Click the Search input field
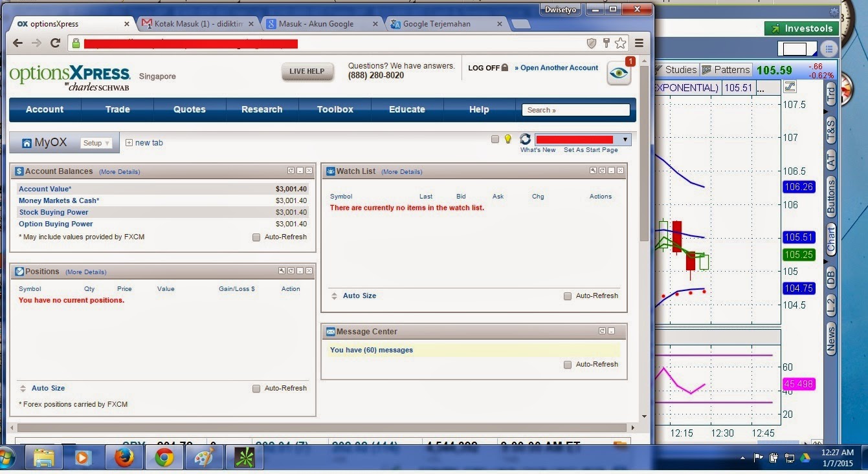The height and width of the screenshot is (474, 868). pyautogui.click(x=576, y=110)
